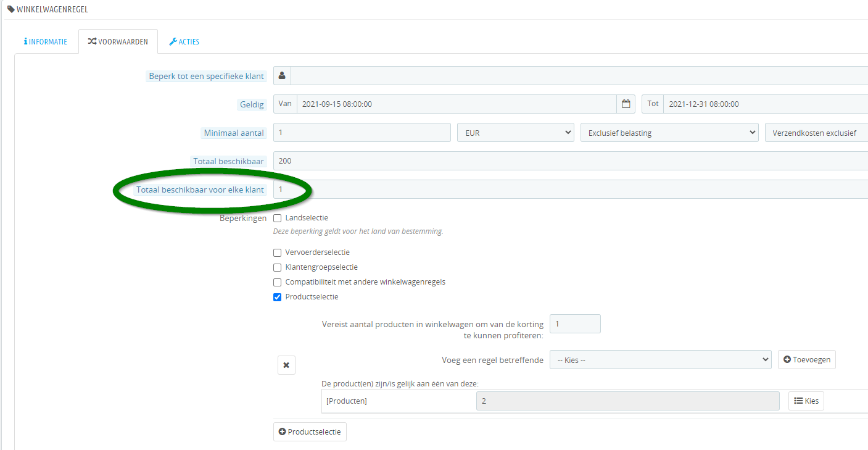Image resolution: width=868 pixels, height=450 pixels.
Task: Click the [Producten] row text
Action: pos(346,401)
